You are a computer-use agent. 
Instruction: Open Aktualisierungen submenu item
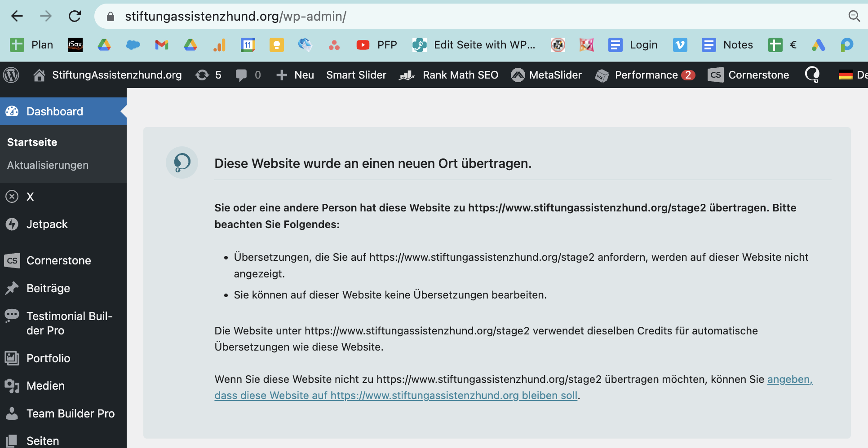(x=48, y=165)
